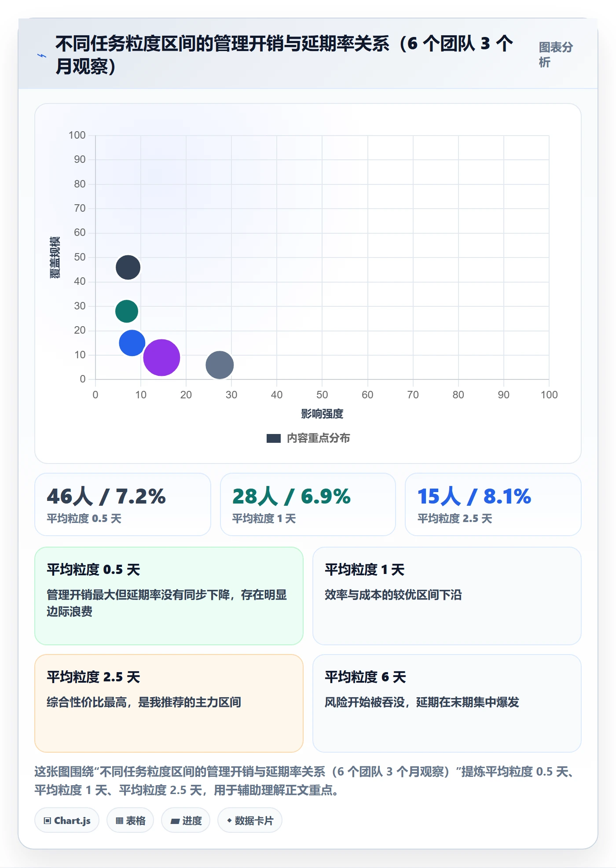The image size is (616, 868).
Task: Select the purple bubble in the chart
Action: (x=161, y=357)
